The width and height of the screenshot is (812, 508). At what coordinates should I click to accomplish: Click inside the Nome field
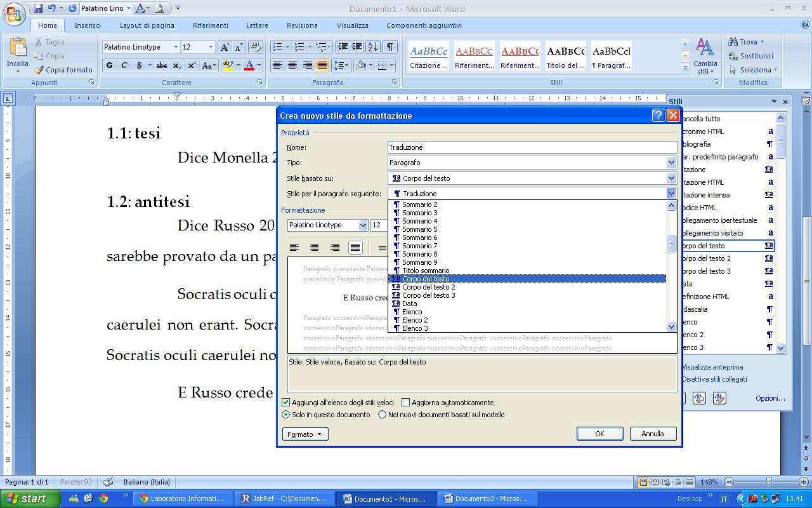point(532,147)
